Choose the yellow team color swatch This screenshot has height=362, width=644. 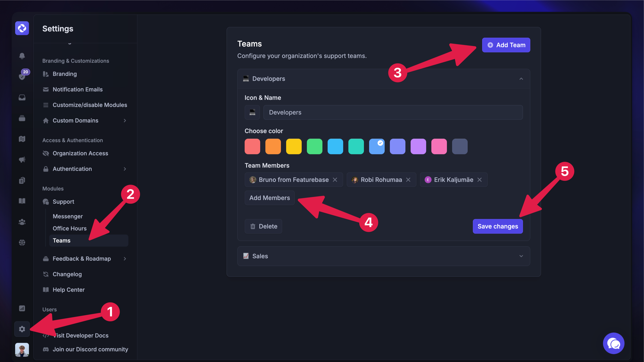294,147
